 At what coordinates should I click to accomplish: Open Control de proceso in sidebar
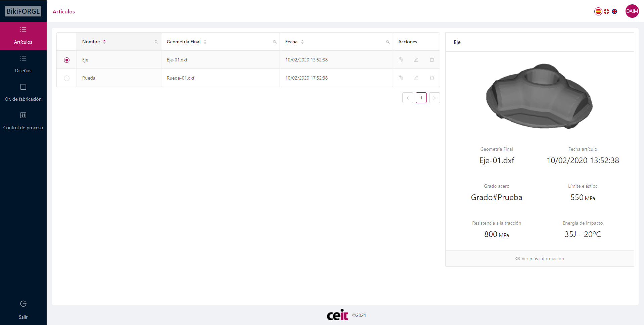point(23,121)
